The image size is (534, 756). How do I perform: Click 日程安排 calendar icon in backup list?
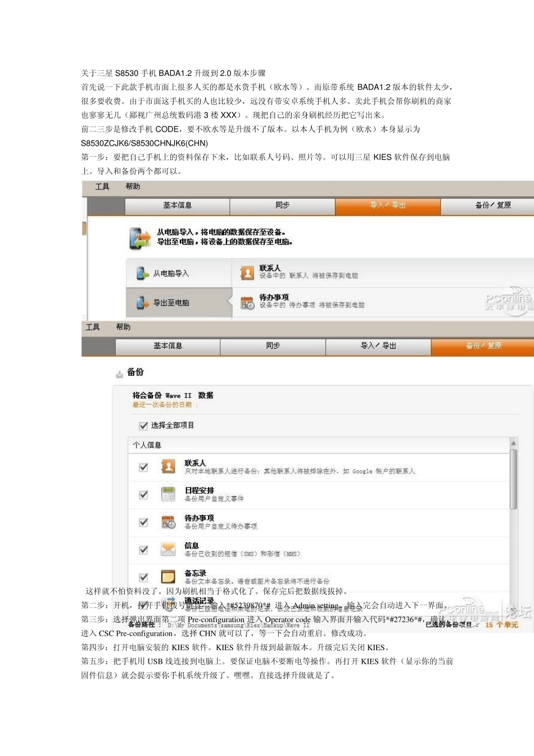(168, 494)
